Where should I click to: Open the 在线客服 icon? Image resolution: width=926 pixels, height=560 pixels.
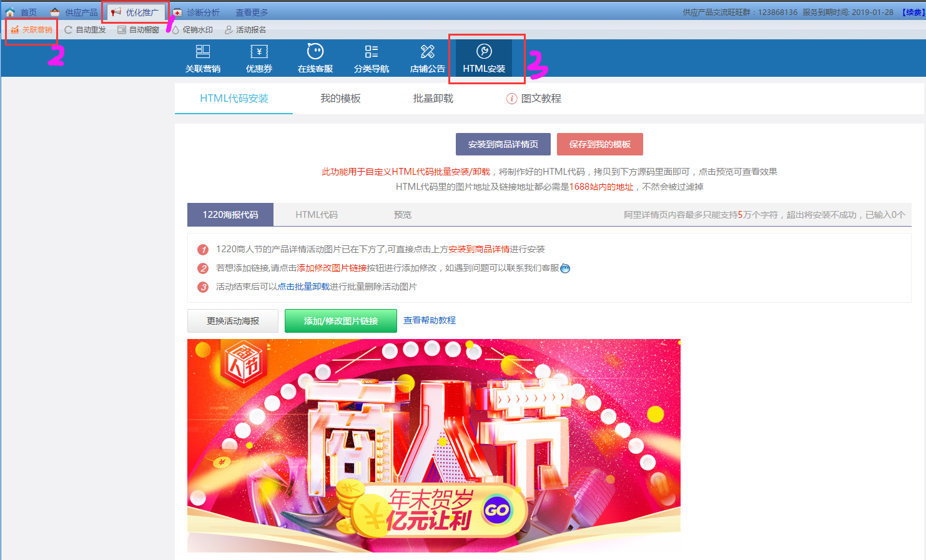point(315,59)
